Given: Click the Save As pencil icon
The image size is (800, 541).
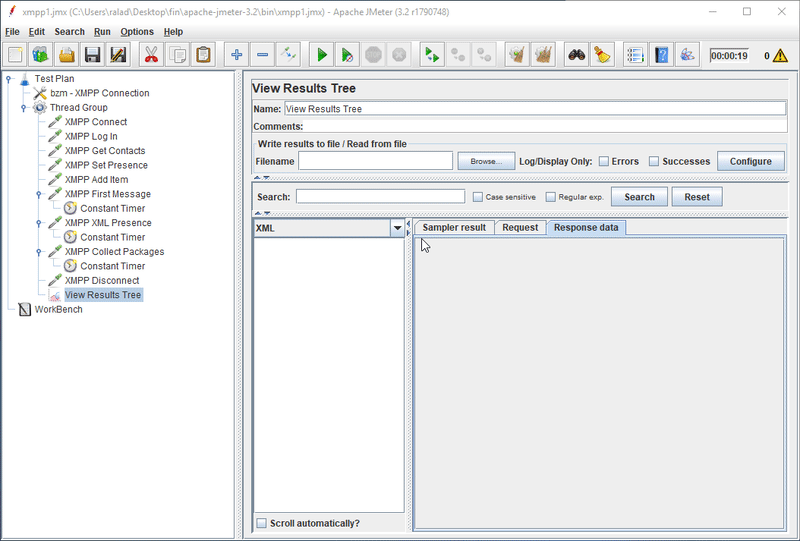Looking at the screenshot, I should pos(118,55).
